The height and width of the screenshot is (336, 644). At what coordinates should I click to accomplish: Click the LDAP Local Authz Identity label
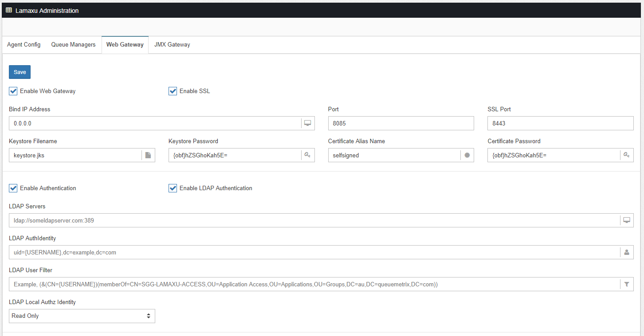(x=42, y=302)
